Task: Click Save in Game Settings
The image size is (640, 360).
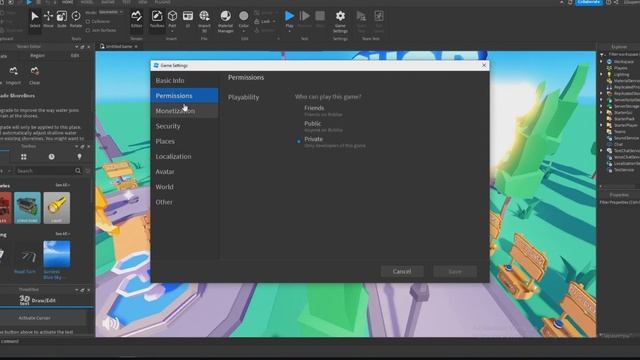Action: click(x=455, y=271)
